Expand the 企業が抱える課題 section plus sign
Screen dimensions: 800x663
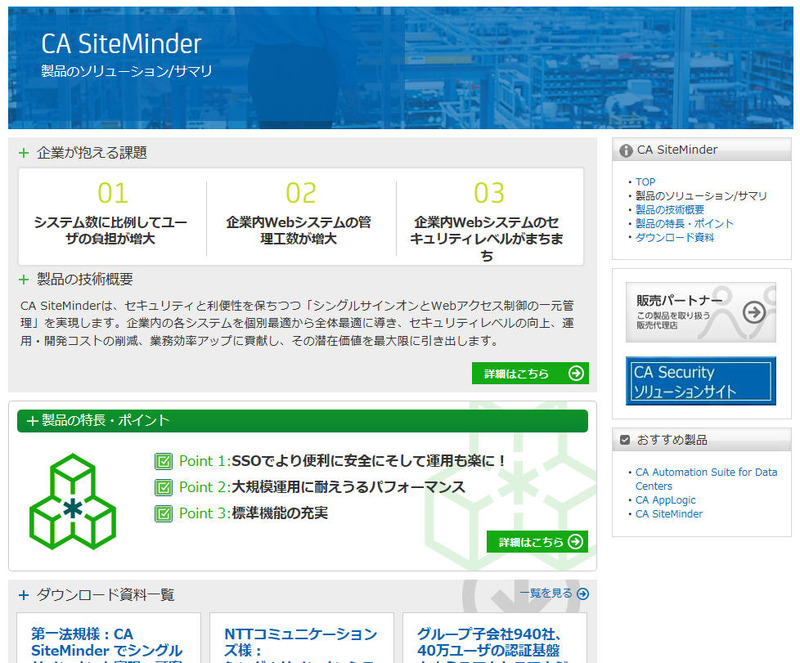click(x=24, y=153)
